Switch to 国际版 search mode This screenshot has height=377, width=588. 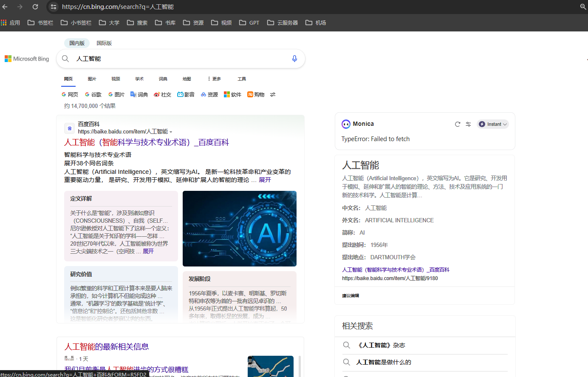tap(104, 43)
